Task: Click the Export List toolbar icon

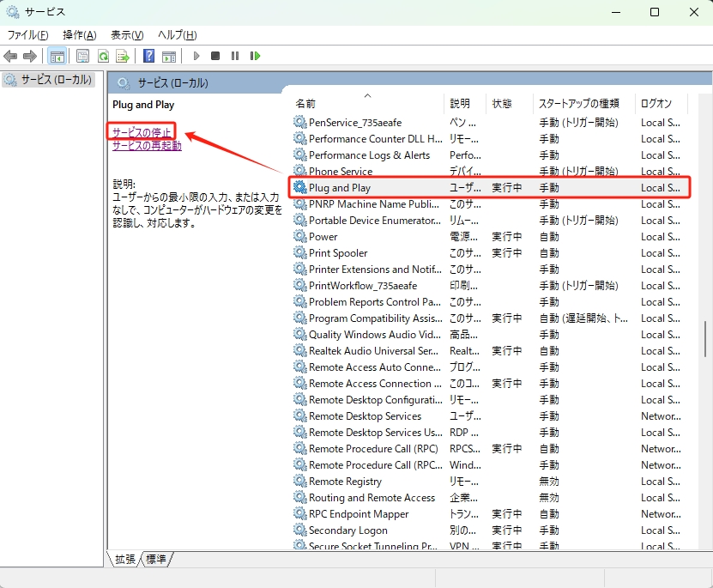Action: point(123,56)
